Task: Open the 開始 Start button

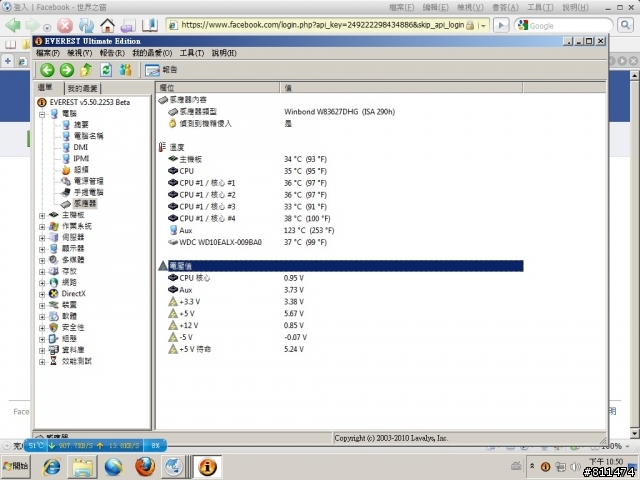Action: pyautogui.click(x=15, y=466)
